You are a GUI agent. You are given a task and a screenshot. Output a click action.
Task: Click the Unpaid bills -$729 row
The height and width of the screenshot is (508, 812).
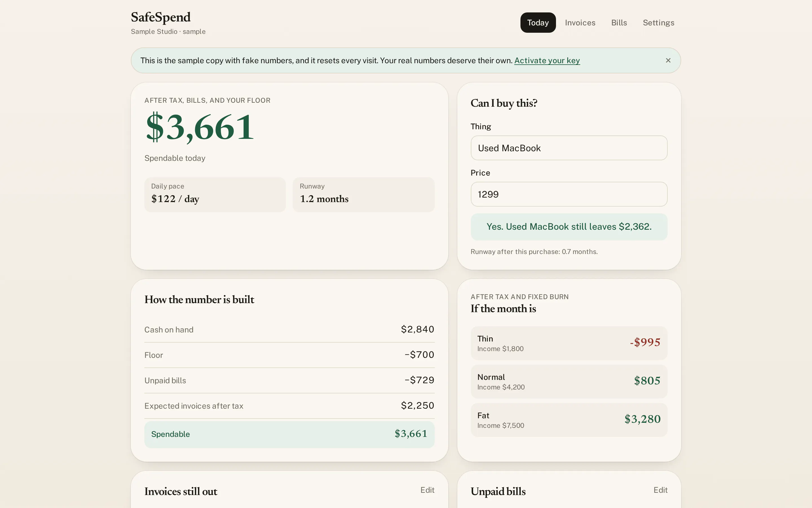coord(289,380)
